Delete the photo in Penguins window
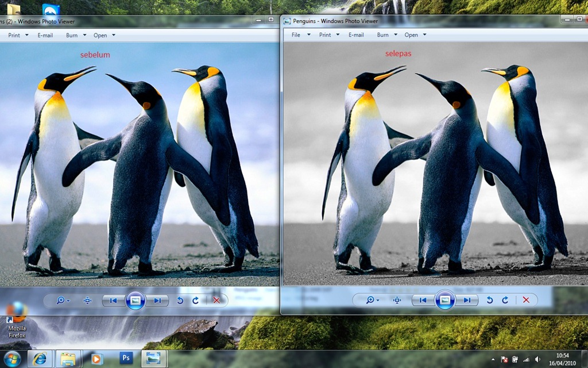The image size is (588, 368). click(x=526, y=300)
